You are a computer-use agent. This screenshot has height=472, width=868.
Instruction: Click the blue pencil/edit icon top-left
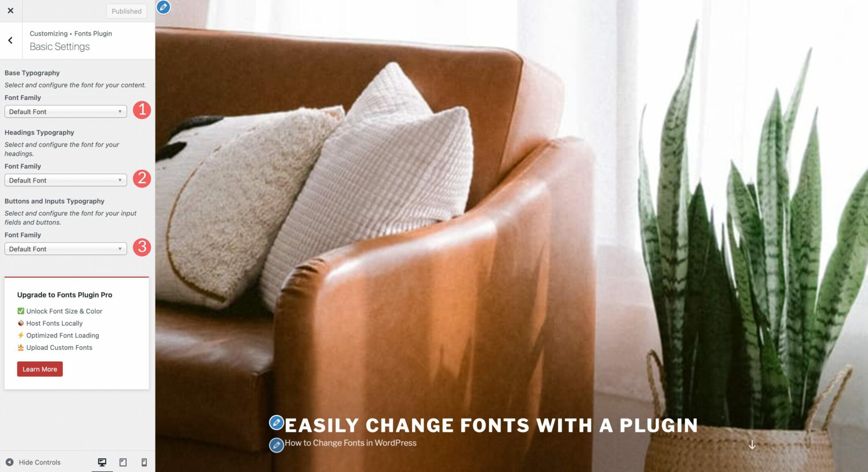point(163,7)
